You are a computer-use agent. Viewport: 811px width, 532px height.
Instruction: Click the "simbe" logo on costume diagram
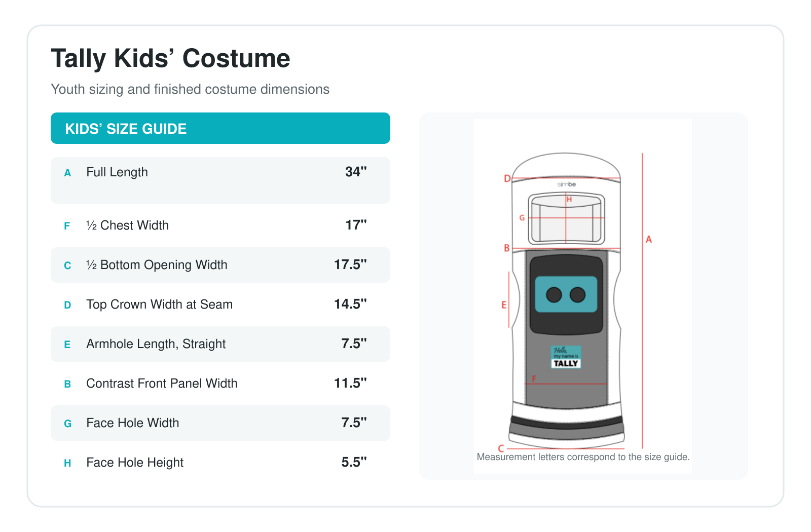(566, 184)
